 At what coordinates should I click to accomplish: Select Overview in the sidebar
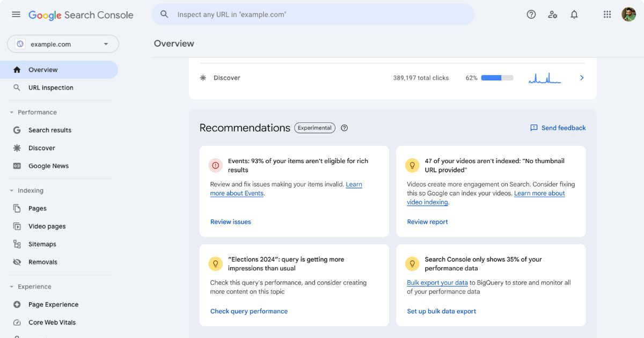[x=59, y=70]
